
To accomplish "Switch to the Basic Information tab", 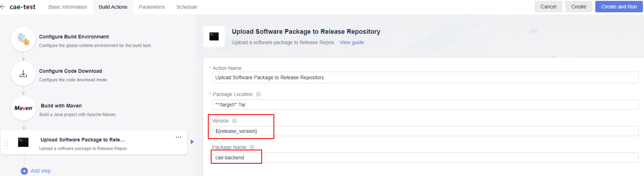I will point(68,7).
